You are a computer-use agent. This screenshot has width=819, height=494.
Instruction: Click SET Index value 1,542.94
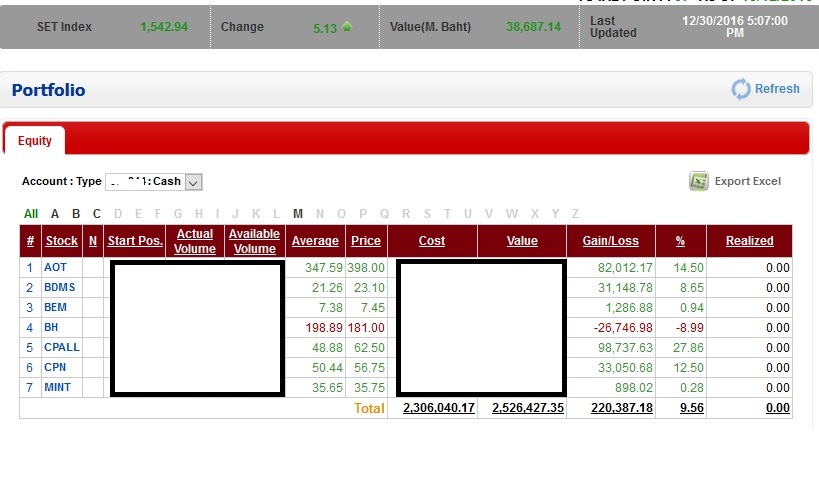pos(164,27)
